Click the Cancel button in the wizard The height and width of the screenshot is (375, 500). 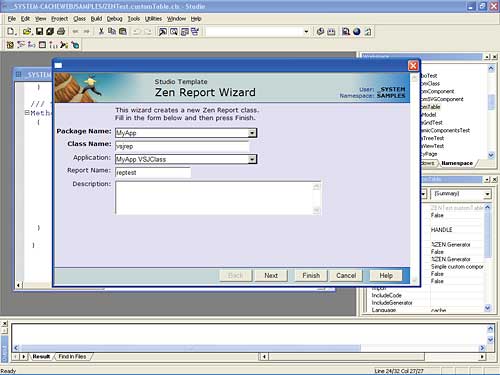coord(346,276)
